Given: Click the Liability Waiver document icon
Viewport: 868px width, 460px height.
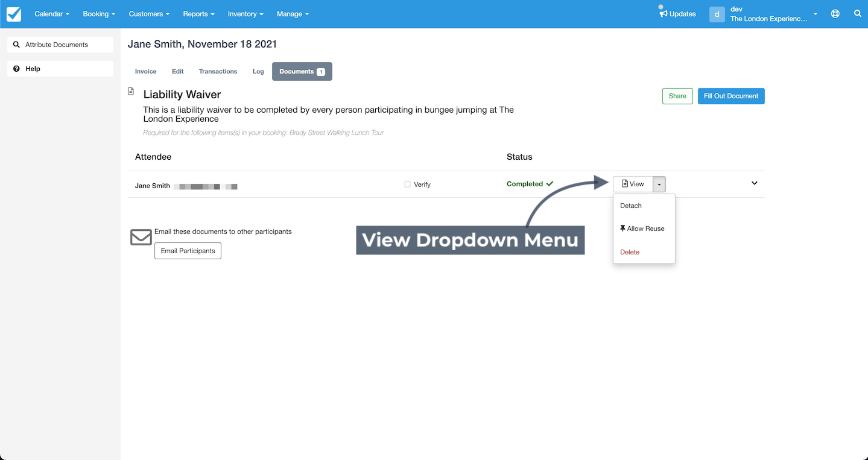Looking at the screenshot, I should (x=131, y=91).
